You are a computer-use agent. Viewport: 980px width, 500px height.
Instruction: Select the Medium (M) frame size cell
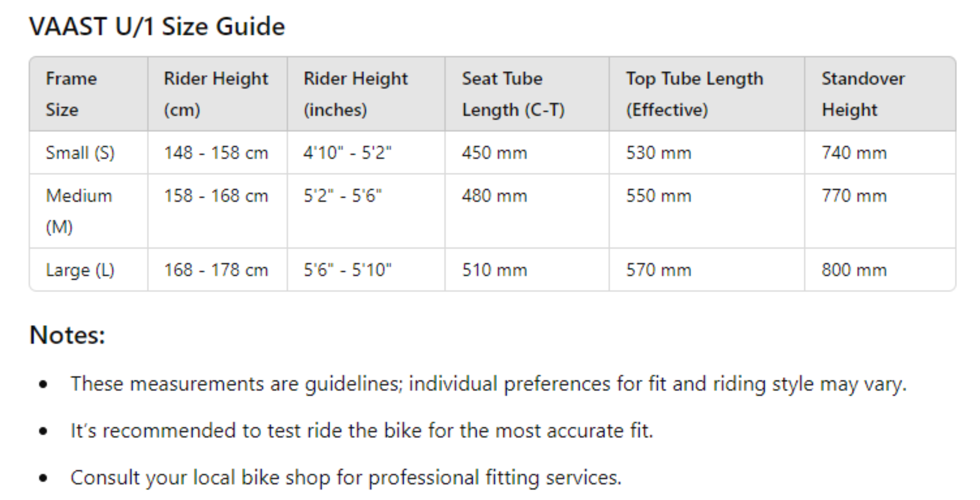(79, 211)
